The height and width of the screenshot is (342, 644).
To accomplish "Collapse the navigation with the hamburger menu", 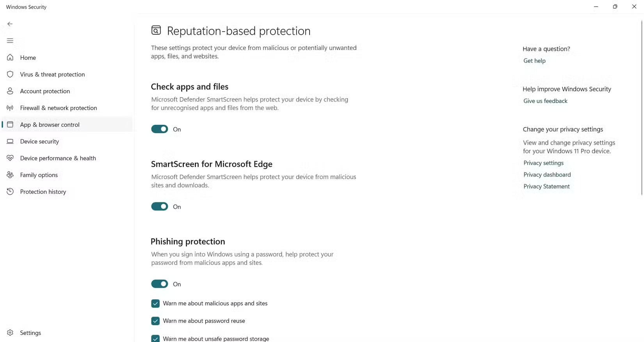I will (10, 41).
